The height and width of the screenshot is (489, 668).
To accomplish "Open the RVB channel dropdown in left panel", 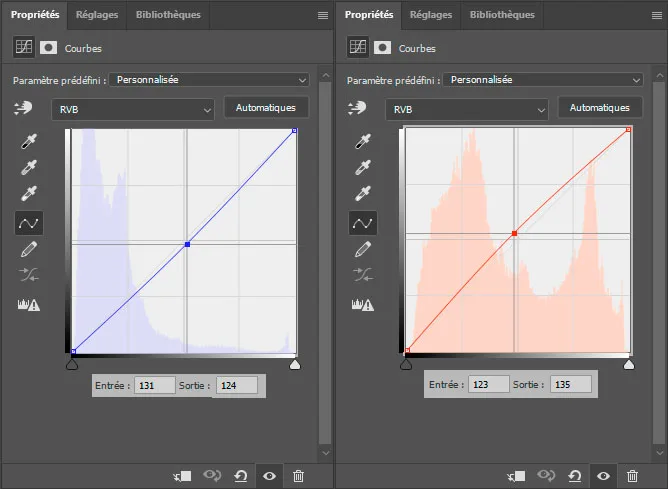I will pos(133,109).
